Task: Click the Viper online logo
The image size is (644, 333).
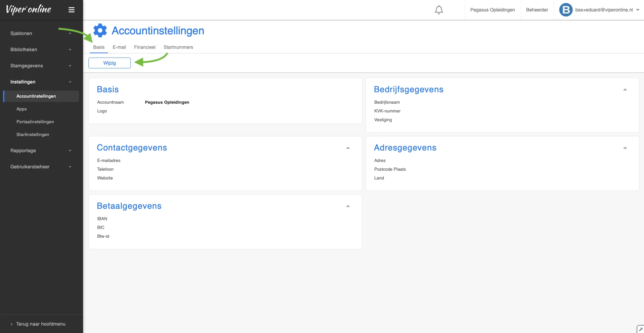Action: tap(29, 9)
